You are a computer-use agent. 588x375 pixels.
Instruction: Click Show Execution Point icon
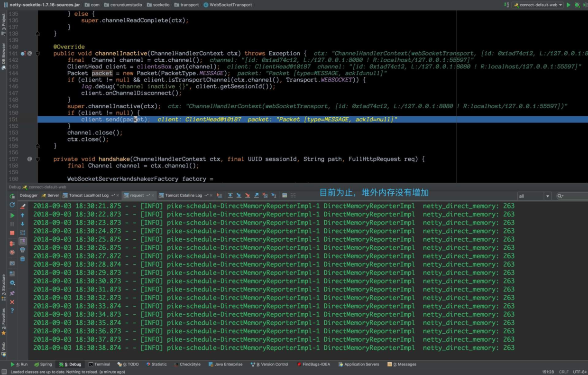pyautogui.click(x=219, y=195)
